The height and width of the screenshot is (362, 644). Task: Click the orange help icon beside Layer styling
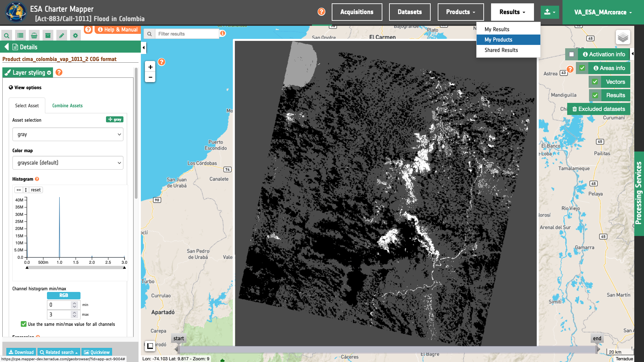click(59, 72)
